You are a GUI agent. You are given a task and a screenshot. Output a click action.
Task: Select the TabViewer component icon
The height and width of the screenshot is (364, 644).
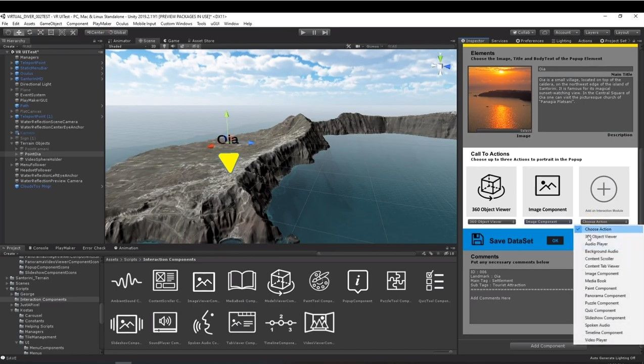point(242,323)
